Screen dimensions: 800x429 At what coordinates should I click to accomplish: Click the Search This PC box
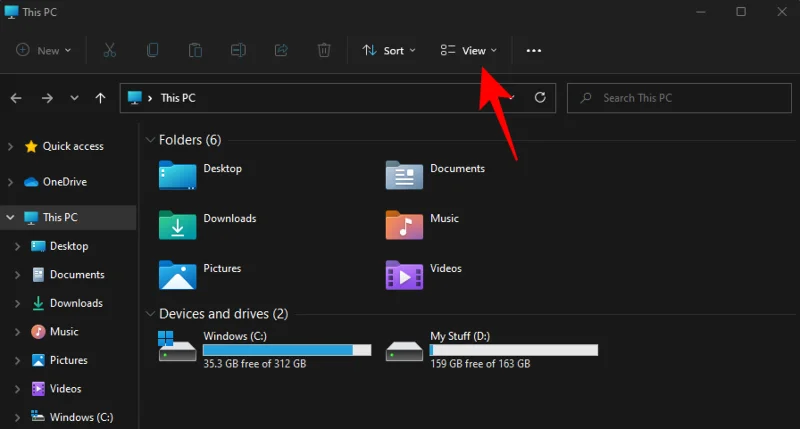(679, 98)
